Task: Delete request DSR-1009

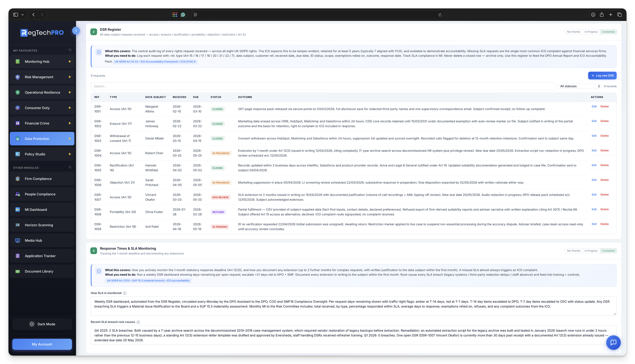Action: coord(605,224)
